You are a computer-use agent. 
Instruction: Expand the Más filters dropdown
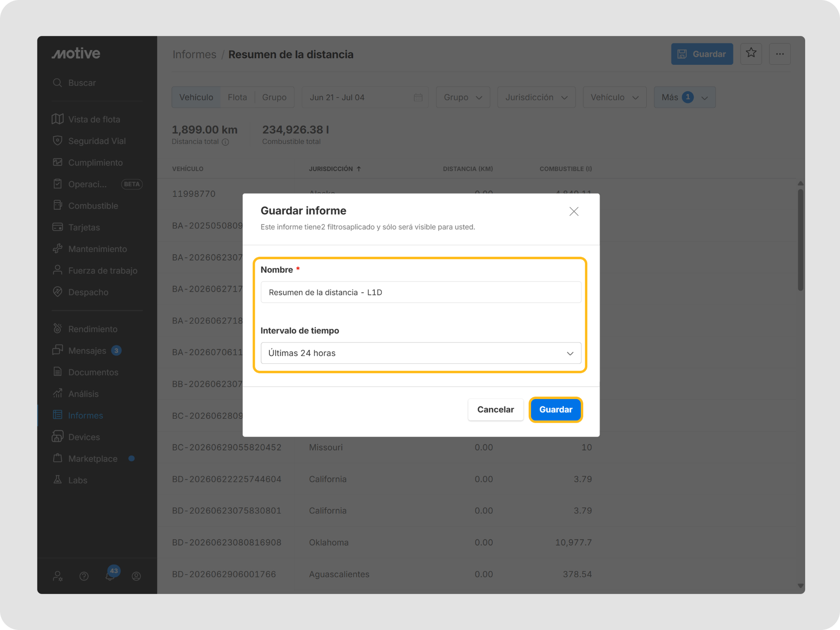(685, 97)
